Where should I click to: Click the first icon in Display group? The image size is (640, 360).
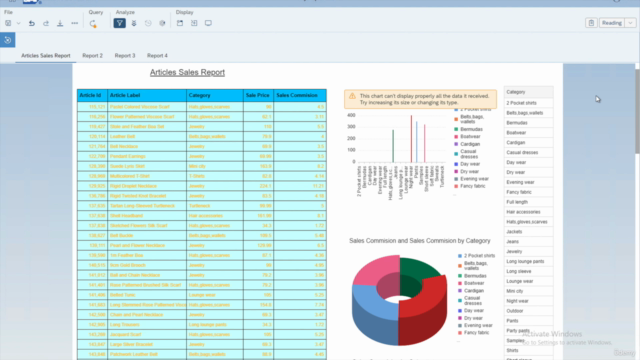click(x=180, y=23)
